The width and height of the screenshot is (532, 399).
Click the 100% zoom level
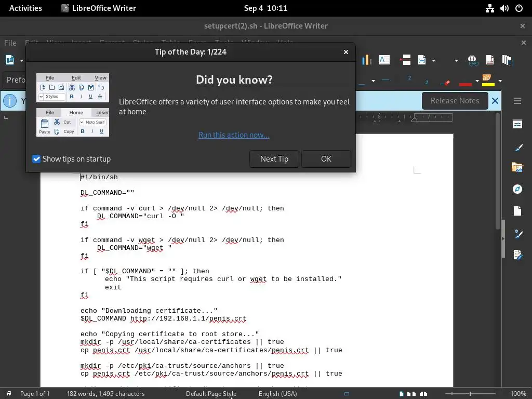[x=518, y=394]
